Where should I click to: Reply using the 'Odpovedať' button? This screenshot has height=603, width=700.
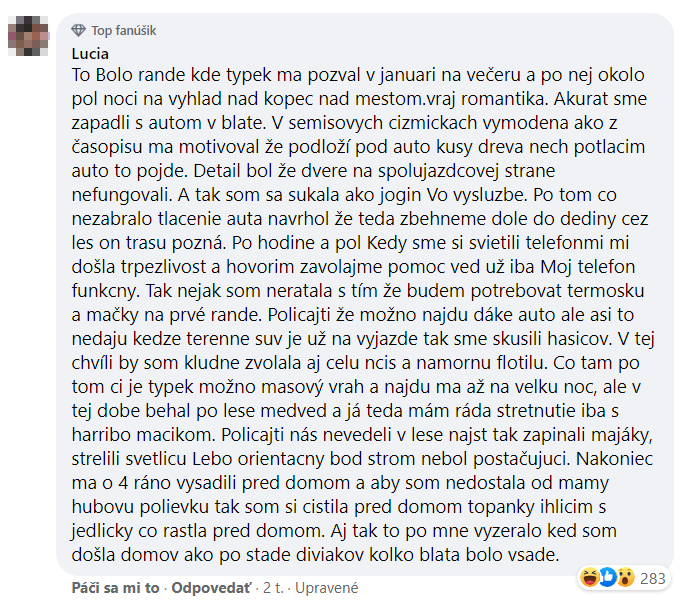[214, 587]
